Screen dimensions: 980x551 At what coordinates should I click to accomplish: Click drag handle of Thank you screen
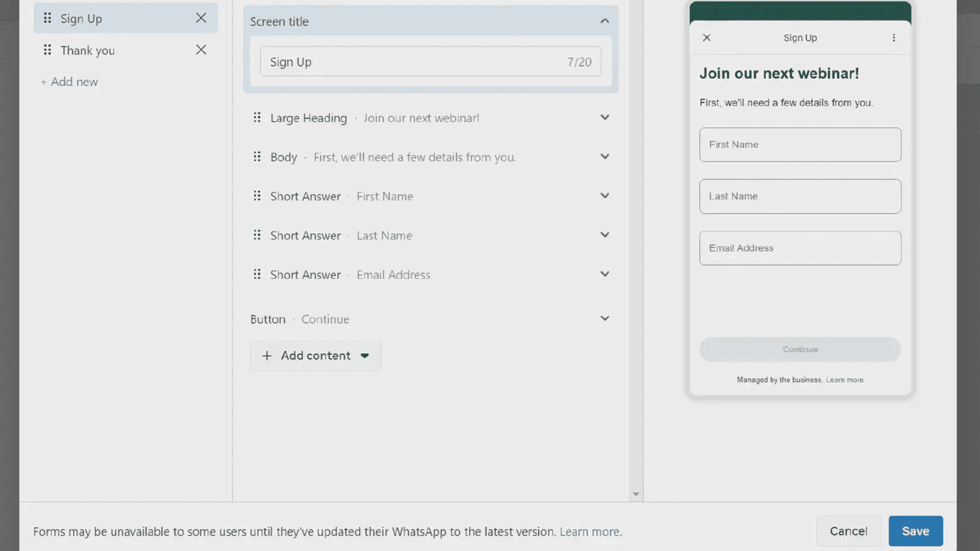pyautogui.click(x=47, y=50)
